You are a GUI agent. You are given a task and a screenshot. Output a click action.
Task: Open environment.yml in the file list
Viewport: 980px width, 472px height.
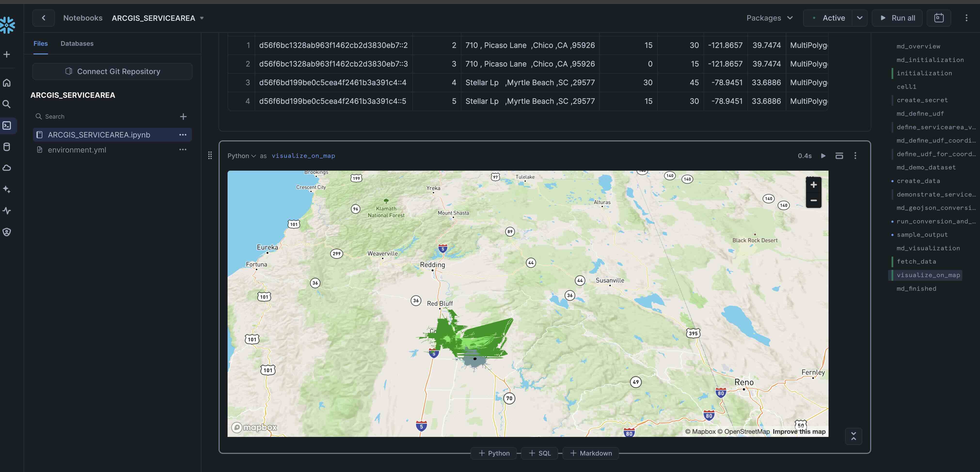tap(77, 150)
